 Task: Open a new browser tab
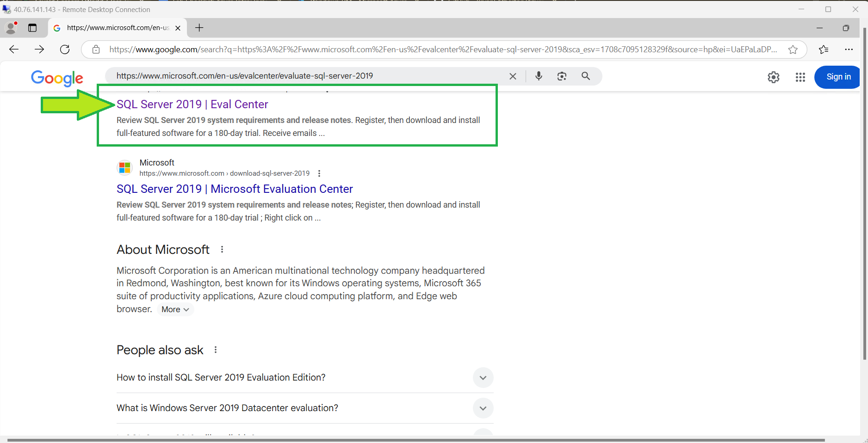(199, 28)
